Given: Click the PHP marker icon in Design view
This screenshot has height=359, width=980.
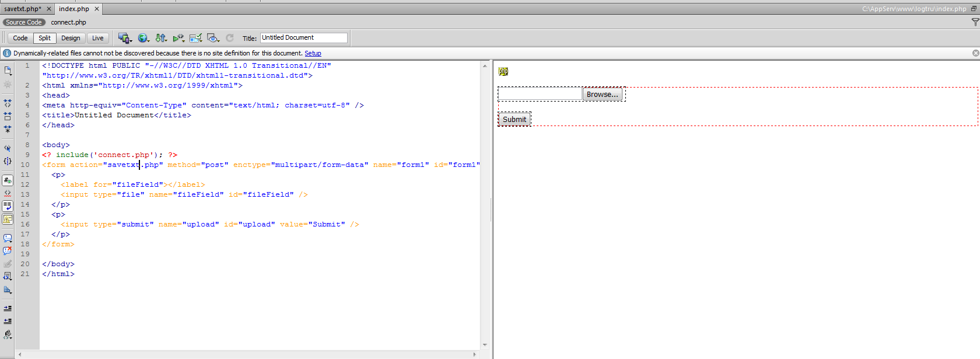Looking at the screenshot, I should pos(503,72).
